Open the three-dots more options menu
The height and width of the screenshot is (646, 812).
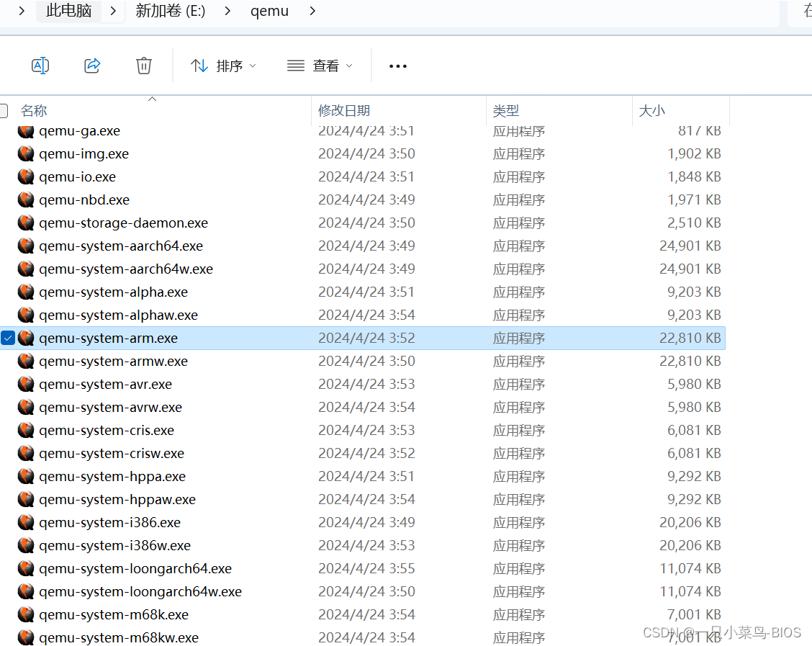tap(397, 66)
